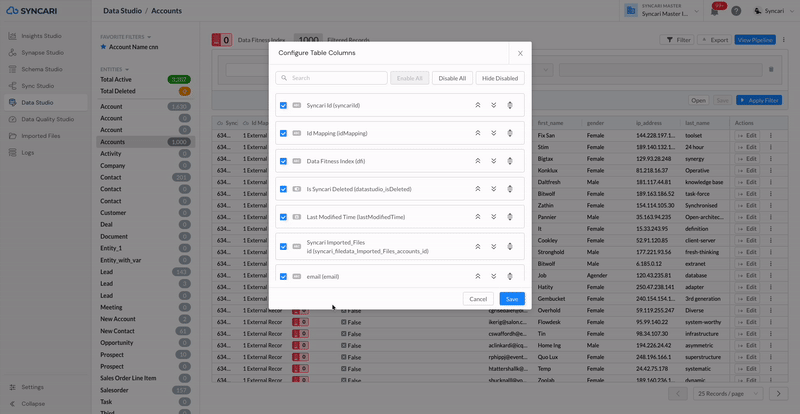This screenshot has height=414, width=800.
Task: Click the Hide Disabled button
Action: click(500, 78)
